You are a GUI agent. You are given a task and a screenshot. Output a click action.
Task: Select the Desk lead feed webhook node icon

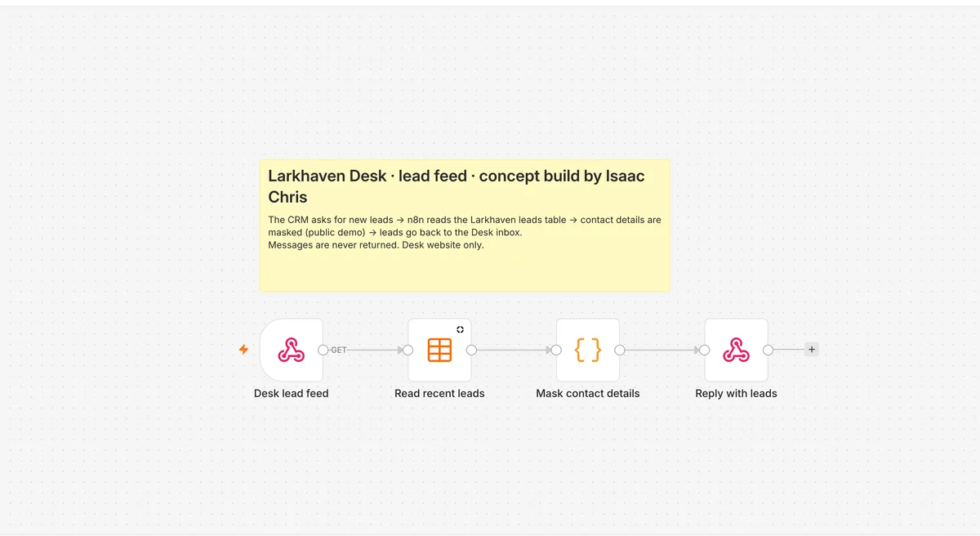point(292,350)
